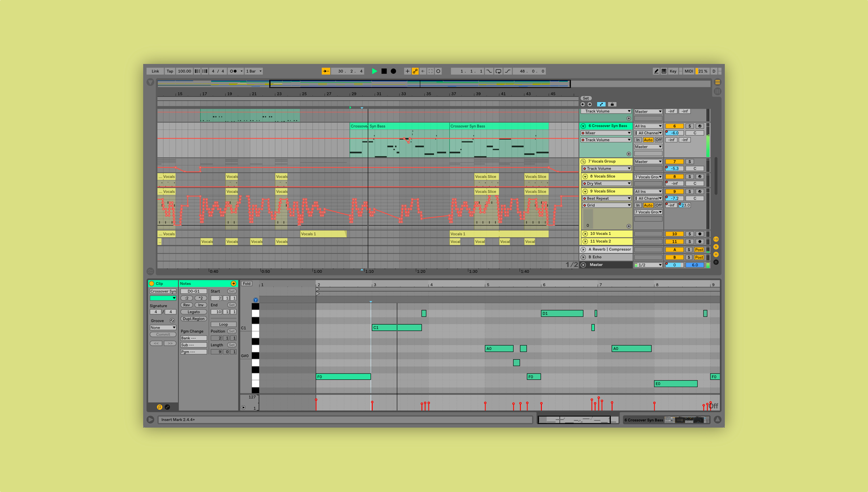Click the Session Record circle icon
This screenshot has height=492, width=868.
pos(438,71)
